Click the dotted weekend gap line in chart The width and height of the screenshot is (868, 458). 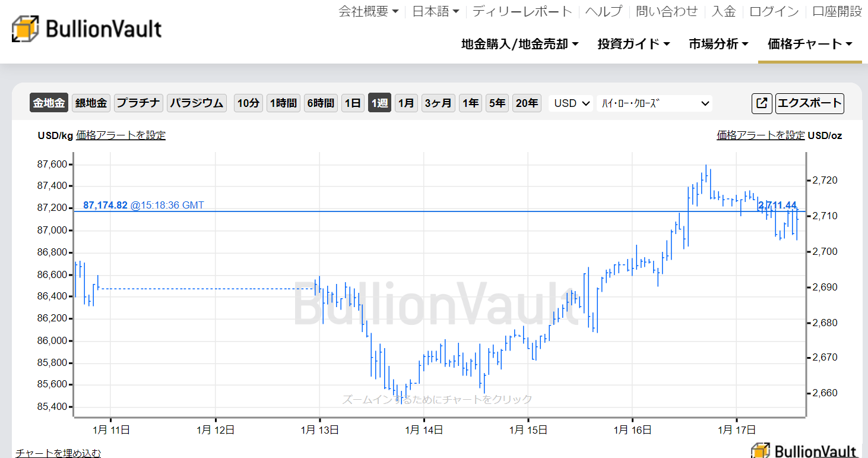[x=206, y=289]
